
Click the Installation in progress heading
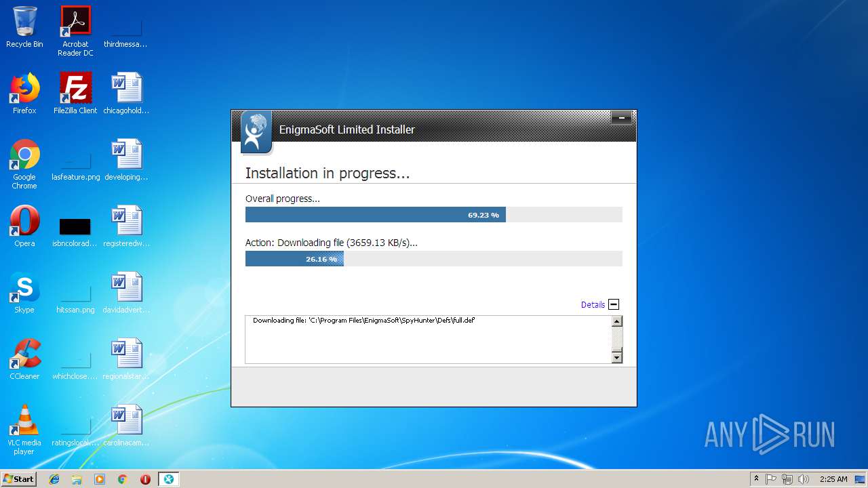328,174
